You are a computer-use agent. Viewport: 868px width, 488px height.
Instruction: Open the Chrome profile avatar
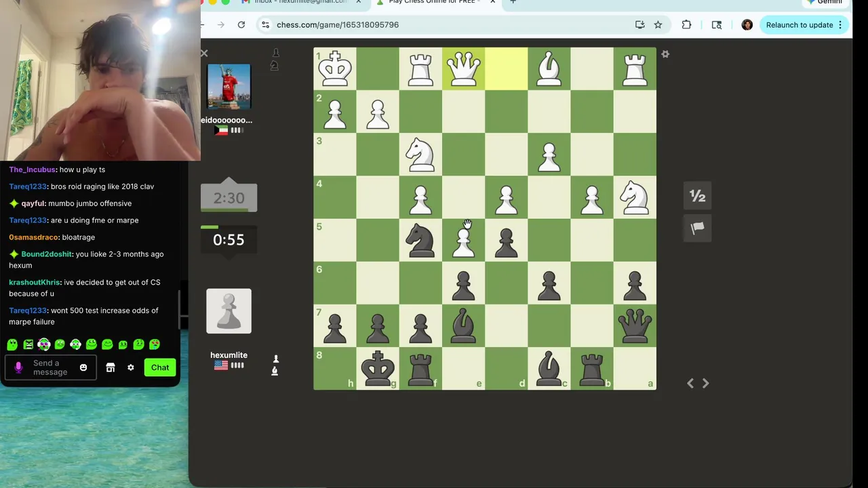(x=747, y=25)
